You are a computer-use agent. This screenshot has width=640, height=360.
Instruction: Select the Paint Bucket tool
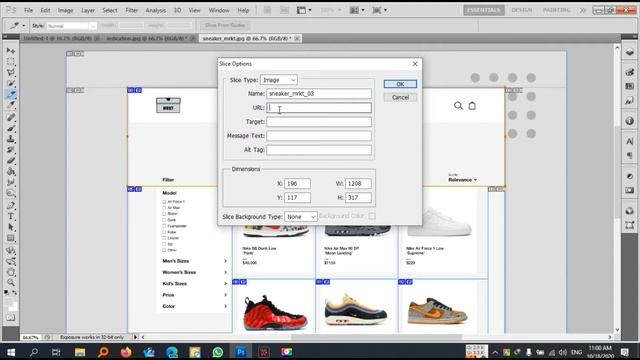pos(11,172)
